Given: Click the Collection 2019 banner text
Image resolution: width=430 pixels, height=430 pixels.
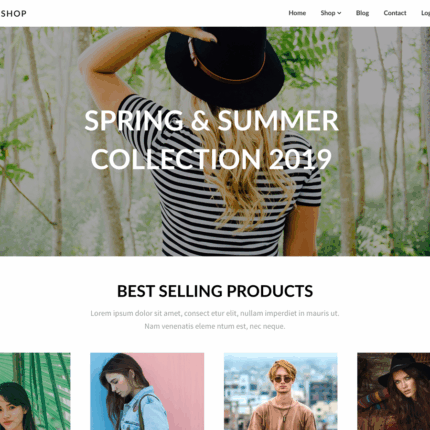Looking at the screenshot, I should click(211, 159).
